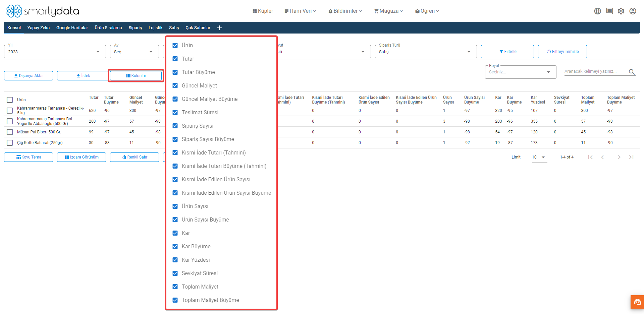This screenshot has height=314, width=644.
Task: Click the Izgara Görünüm button
Action: (82, 157)
